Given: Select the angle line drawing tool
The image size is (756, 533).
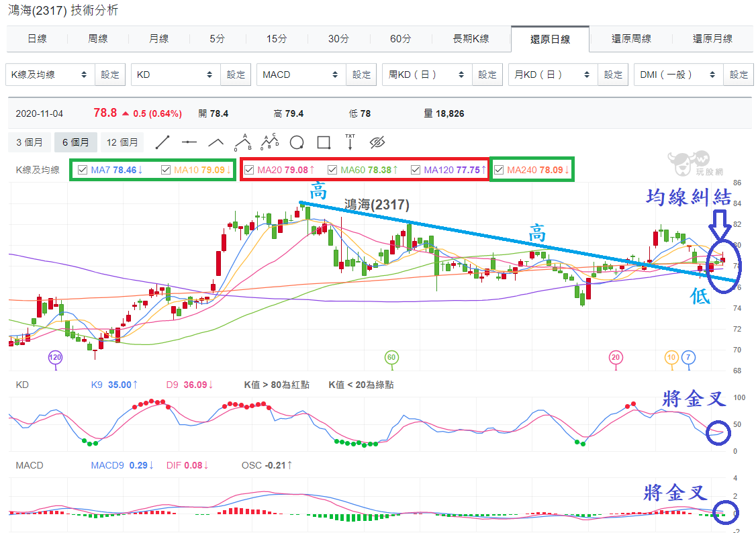Looking at the screenshot, I should click(x=216, y=142).
